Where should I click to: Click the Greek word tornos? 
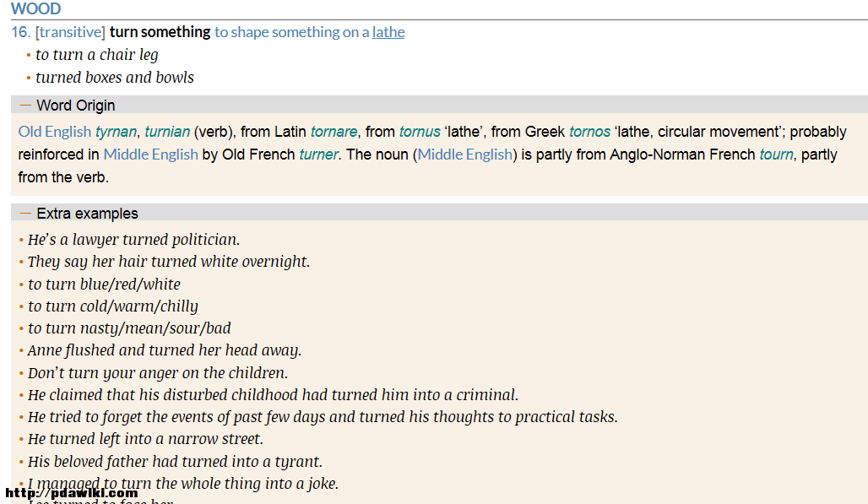[589, 132]
